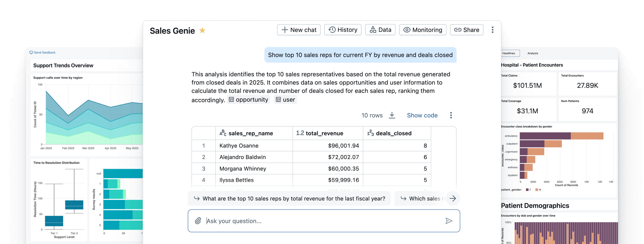Switch to Analysis tab in hospital dashboard

coord(533,53)
